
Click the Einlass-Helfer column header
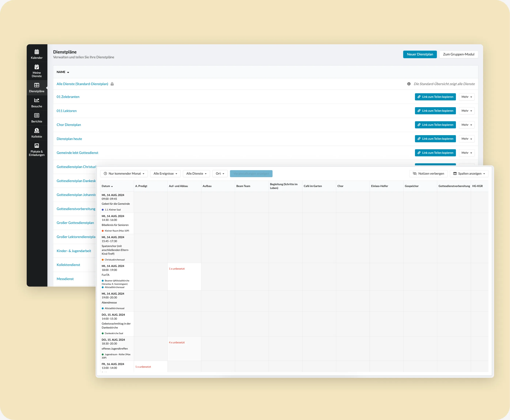tap(379, 186)
